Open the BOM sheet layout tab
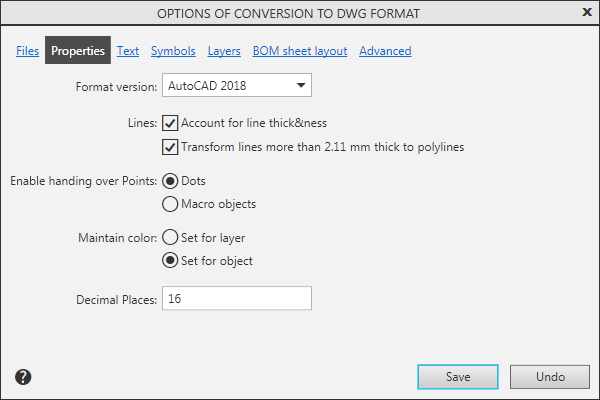 click(x=300, y=51)
